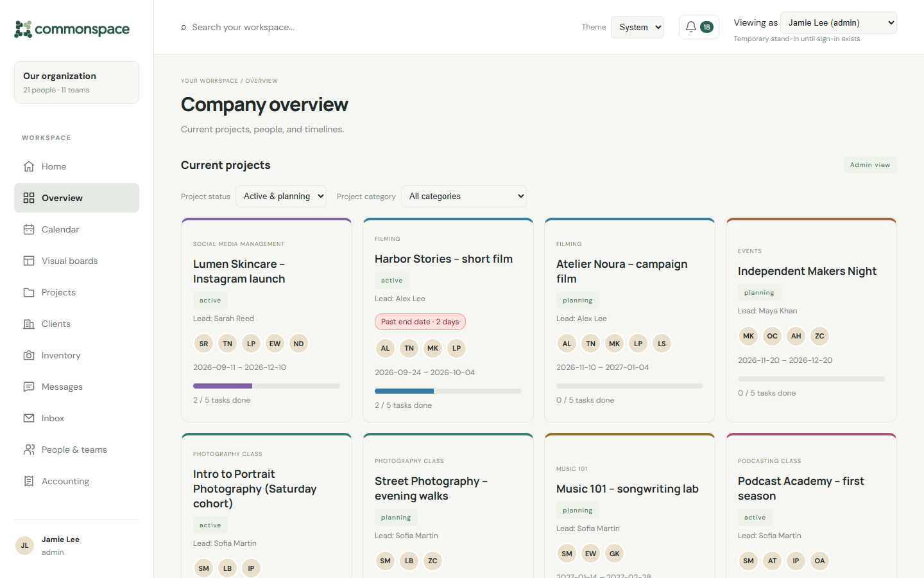Click ZC avatar on Street Photography card
The width and height of the screenshot is (924, 578).
tap(432, 561)
